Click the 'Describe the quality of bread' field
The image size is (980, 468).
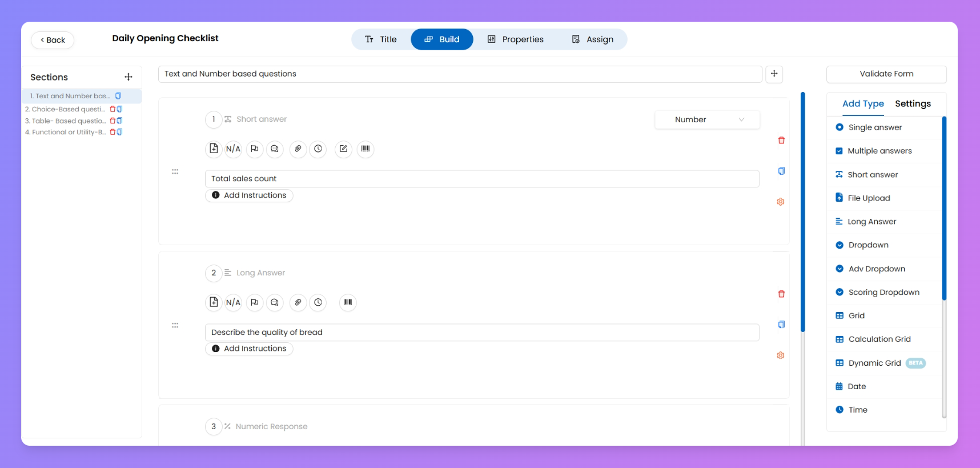(482, 333)
